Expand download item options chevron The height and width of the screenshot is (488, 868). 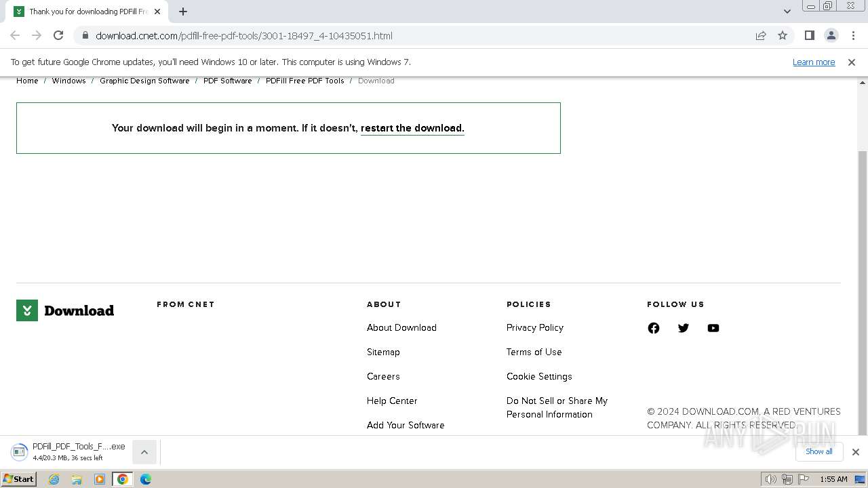144,452
